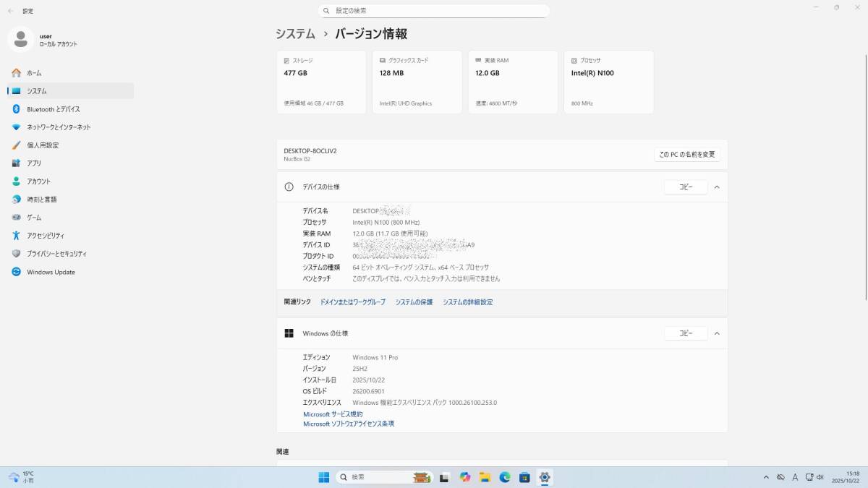Open the システムの詳細設定 link
Image resolution: width=868 pixels, height=488 pixels.
tap(467, 302)
